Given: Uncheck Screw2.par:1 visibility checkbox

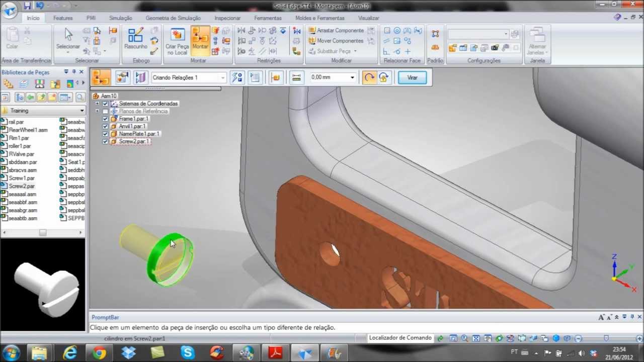Looking at the screenshot, I should point(105,141).
